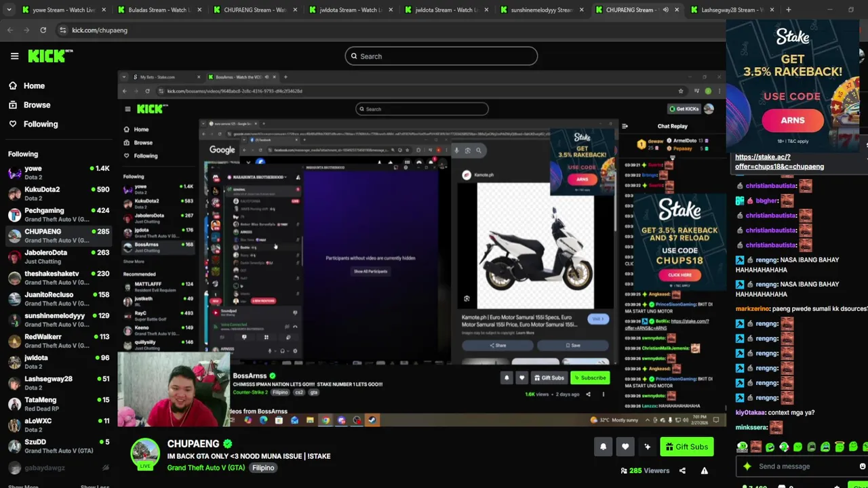Select CHUPAENG in the Following sidebar list
This screenshot has height=488, width=868.
coord(58,236)
